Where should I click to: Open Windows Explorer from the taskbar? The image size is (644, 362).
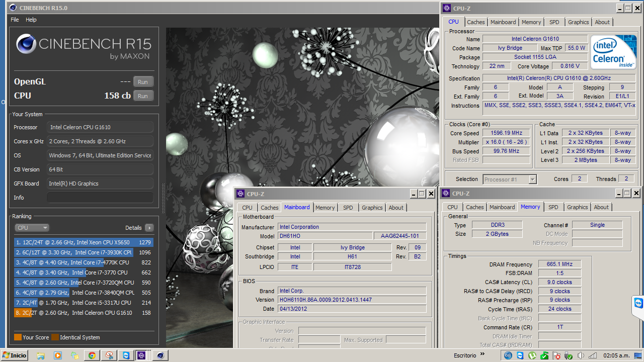click(x=41, y=355)
